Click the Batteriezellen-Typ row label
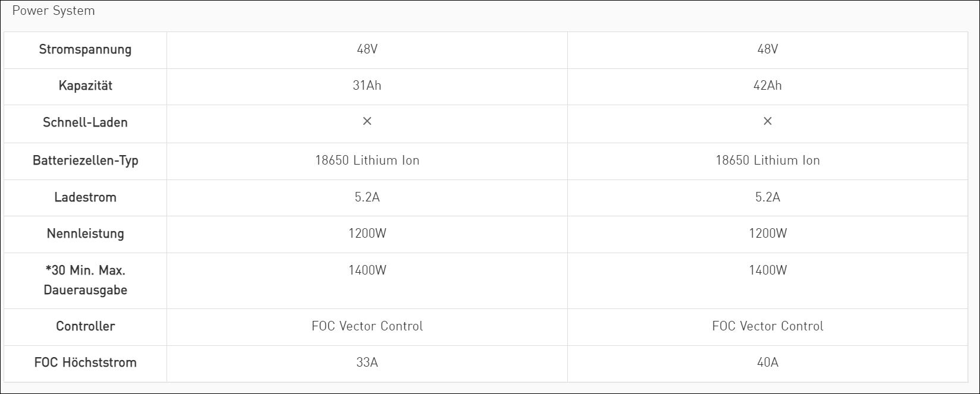This screenshot has height=394, width=980. (85, 160)
